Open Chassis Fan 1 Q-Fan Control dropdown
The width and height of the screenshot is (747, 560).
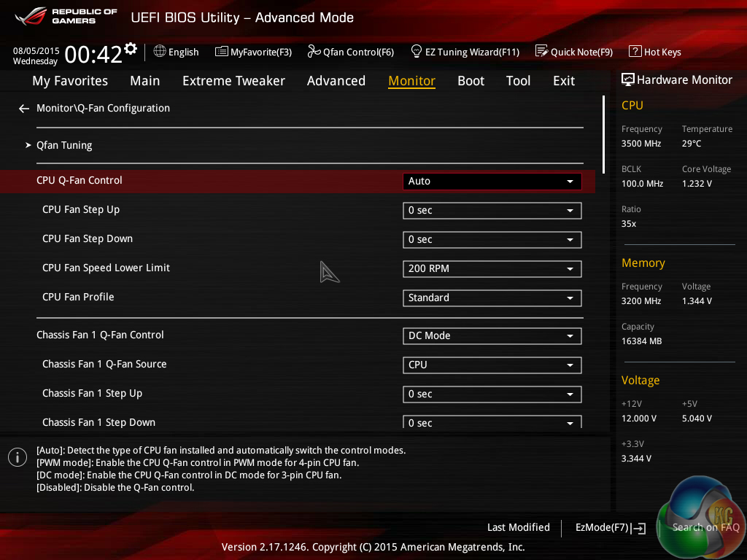tap(492, 336)
